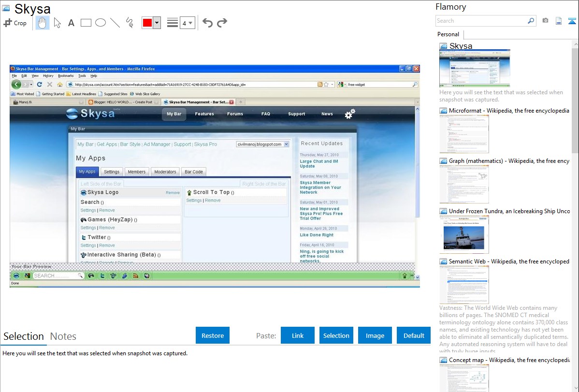Click the scroll-to-top arrow in bar preview

[405, 276]
